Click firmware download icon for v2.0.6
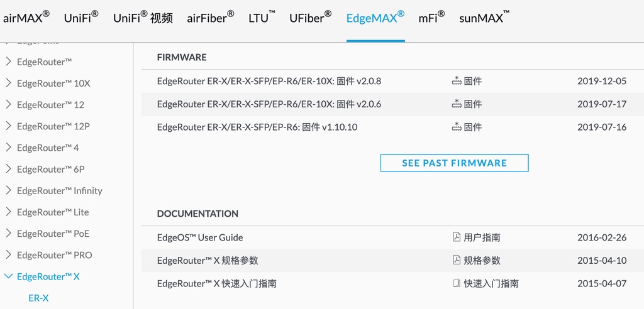 coord(457,104)
